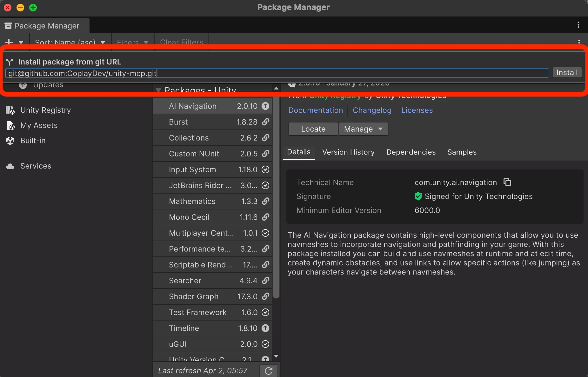Click the refresh package list button

[269, 371]
